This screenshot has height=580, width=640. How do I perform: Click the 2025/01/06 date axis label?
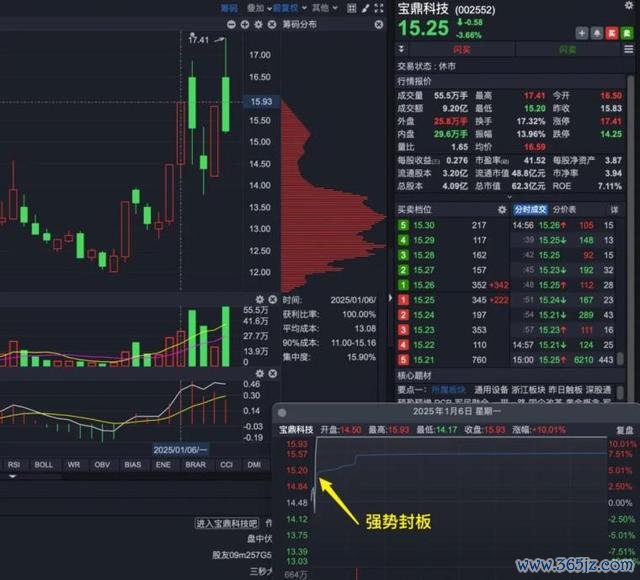[x=180, y=449]
